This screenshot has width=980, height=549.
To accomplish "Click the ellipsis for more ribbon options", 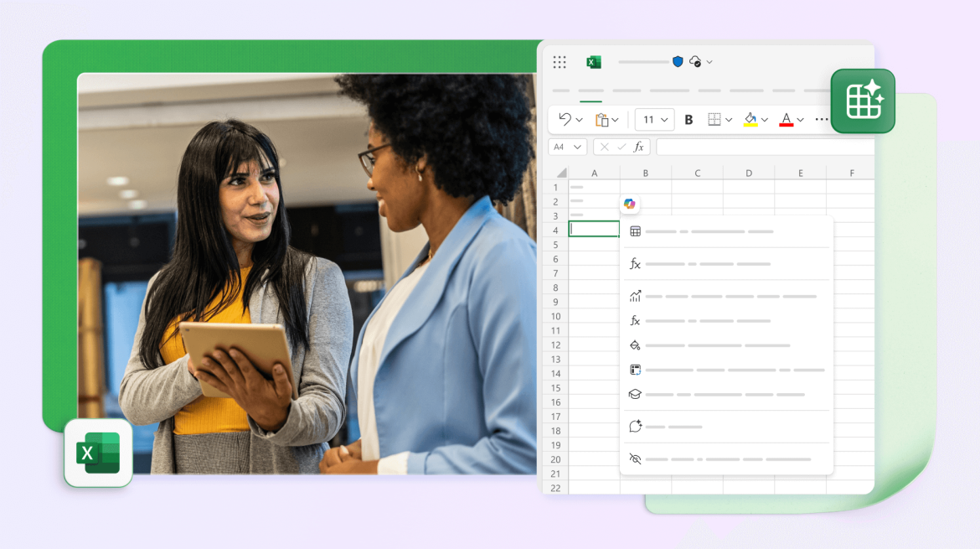I will coord(822,119).
